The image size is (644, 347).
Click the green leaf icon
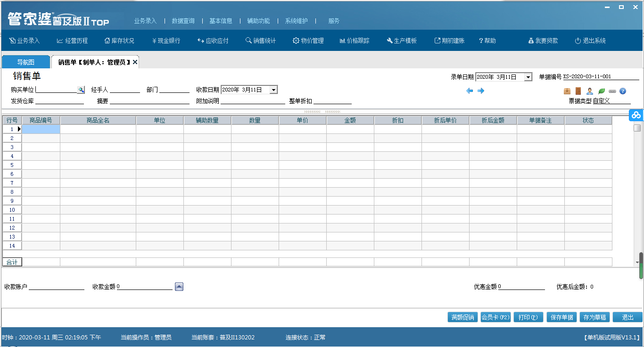[601, 91]
